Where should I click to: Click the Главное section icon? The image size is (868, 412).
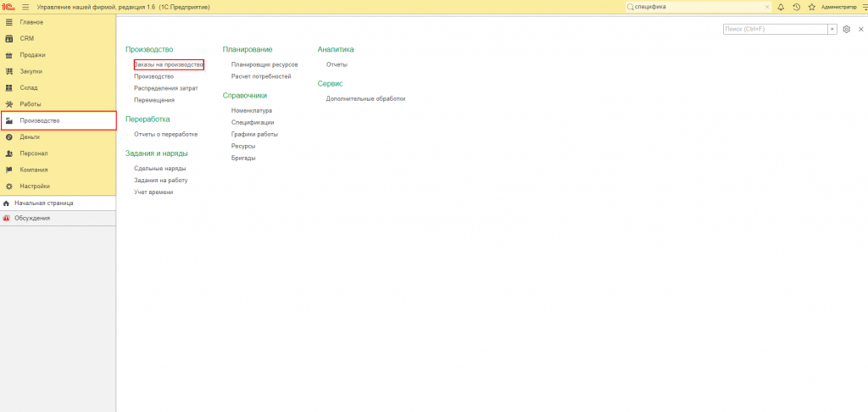tap(8, 22)
